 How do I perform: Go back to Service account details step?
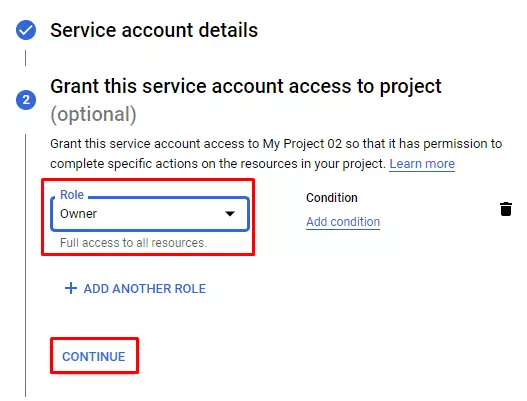[x=154, y=30]
